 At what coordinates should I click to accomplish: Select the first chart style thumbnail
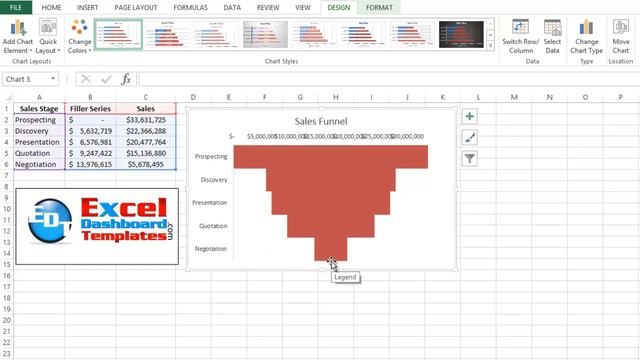[x=118, y=35]
